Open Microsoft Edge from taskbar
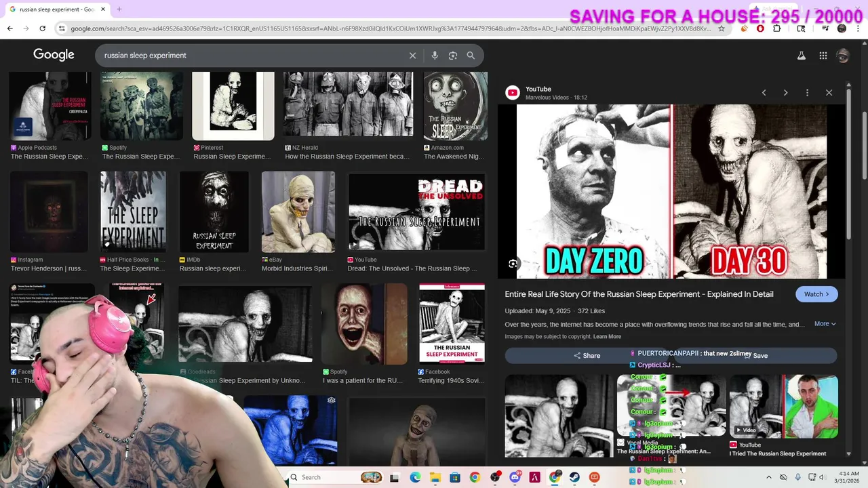 click(415, 477)
